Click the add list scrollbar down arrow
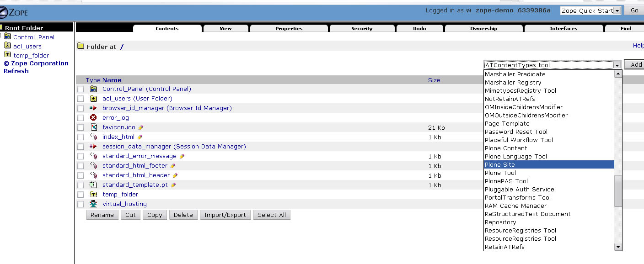The height and width of the screenshot is (264, 644). (618, 247)
